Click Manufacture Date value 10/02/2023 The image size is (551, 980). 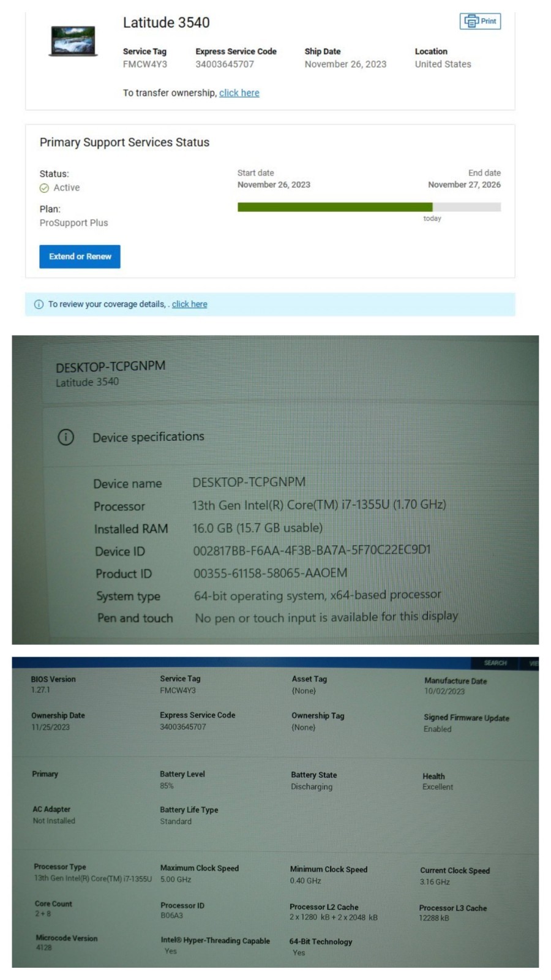(x=444, y=692)
